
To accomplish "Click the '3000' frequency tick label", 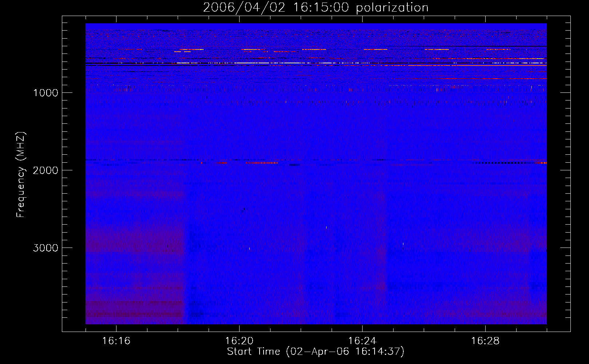I will tap(46, 248).
